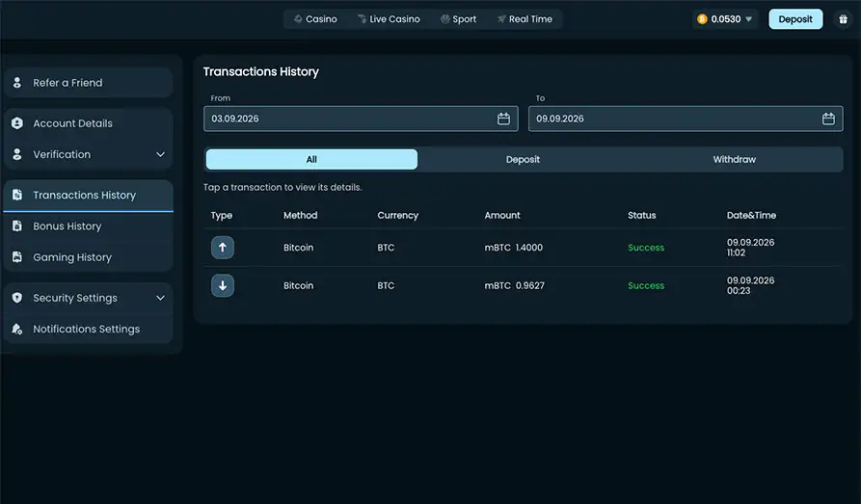
Task: Click the Bitcoin coin balance icon
Action: tap(702, 19)
